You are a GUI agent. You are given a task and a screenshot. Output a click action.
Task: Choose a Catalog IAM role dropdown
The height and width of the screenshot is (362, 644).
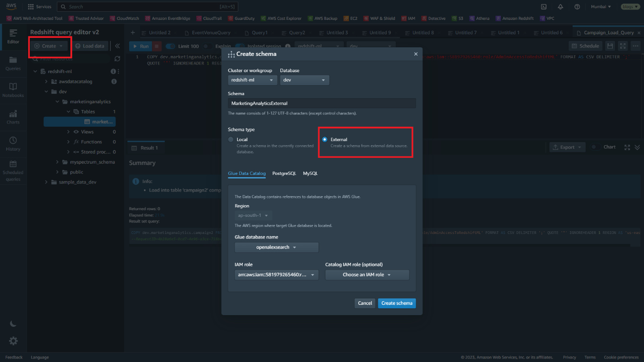[x=367, y=275]
